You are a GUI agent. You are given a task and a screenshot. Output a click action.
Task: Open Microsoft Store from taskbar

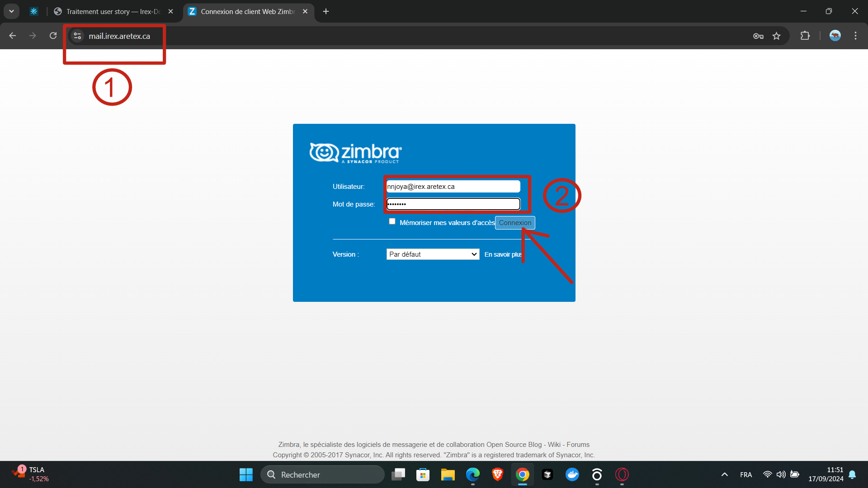coord(423,474)
